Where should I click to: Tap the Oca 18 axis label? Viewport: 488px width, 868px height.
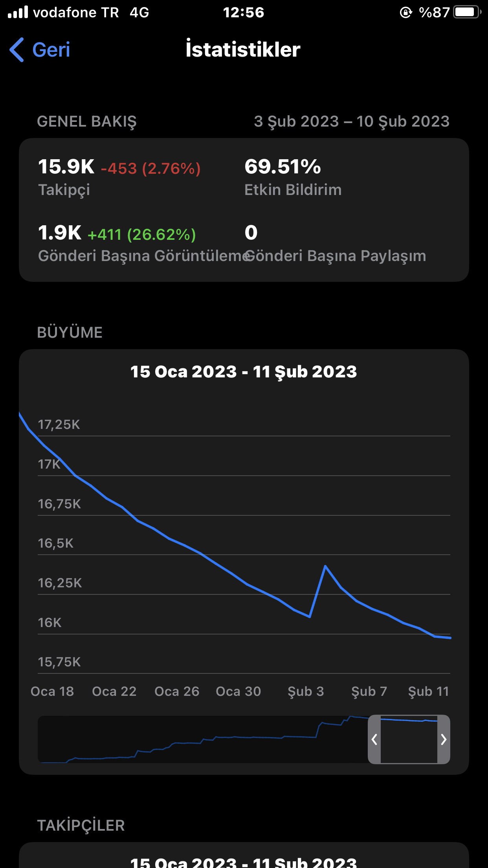[52, 691]
